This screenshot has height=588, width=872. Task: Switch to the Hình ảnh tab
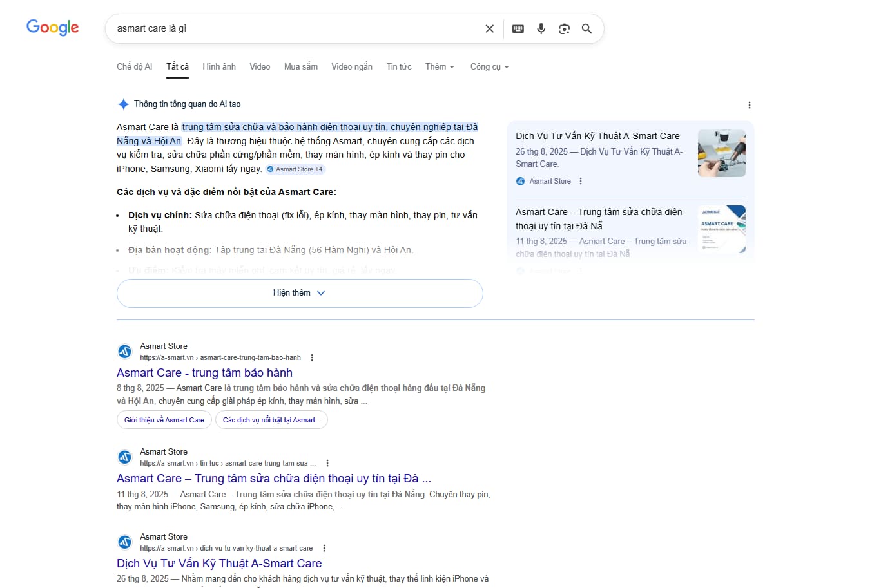(x=219, y=67)
